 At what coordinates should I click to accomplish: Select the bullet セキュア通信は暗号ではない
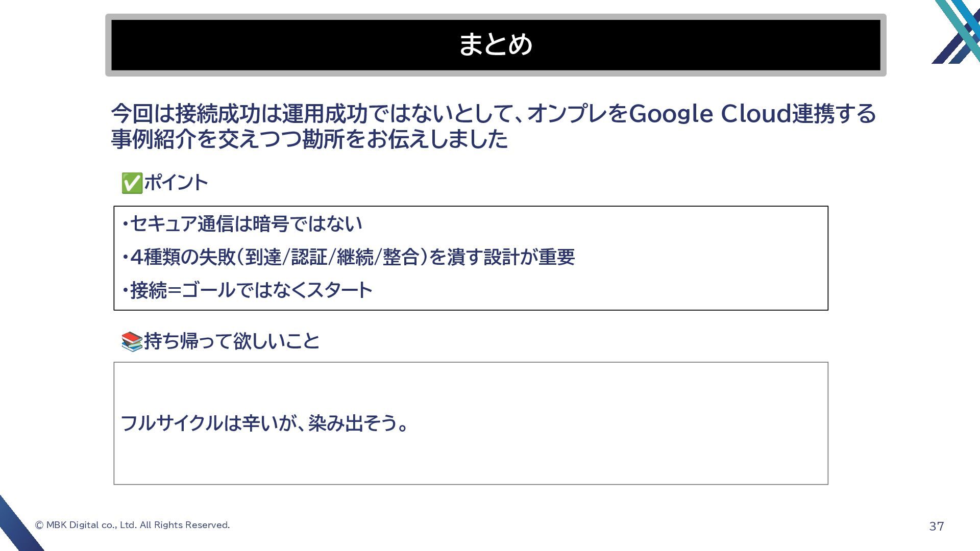242,223
